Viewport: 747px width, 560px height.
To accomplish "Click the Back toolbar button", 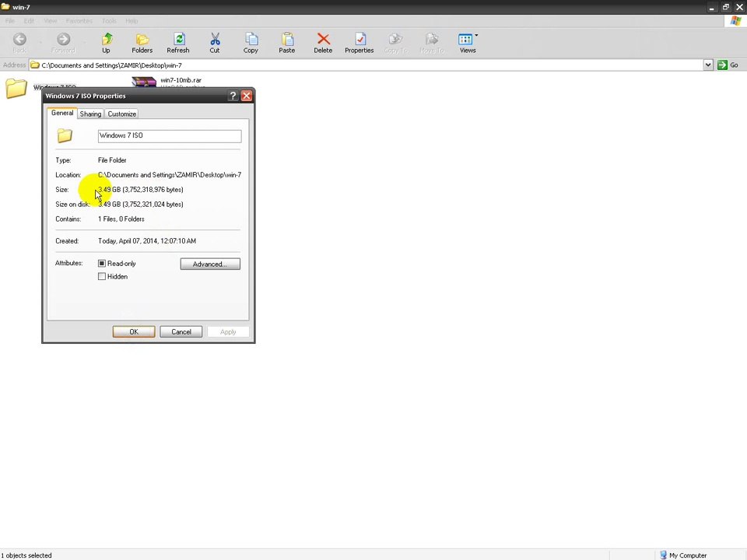I will click(19, 43).
